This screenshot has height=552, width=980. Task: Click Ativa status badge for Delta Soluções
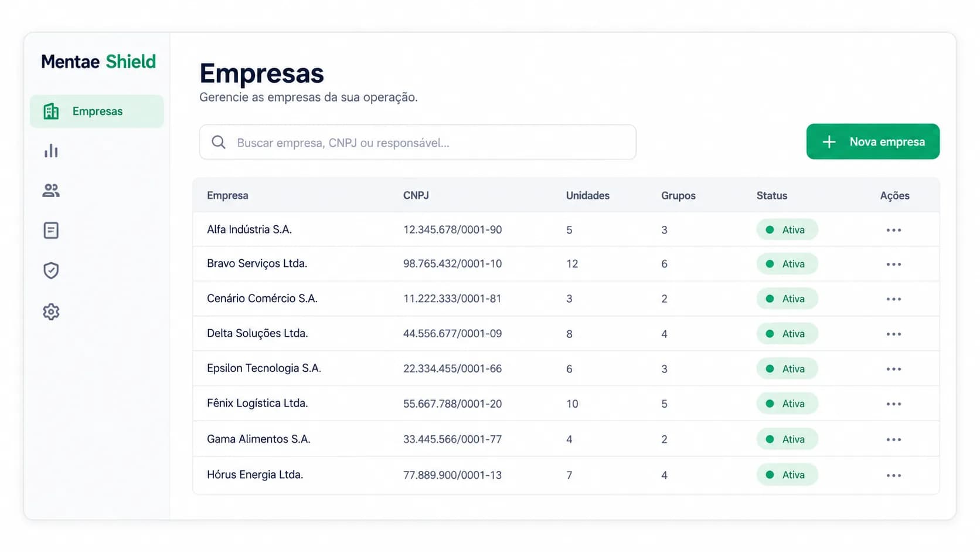click(787, 334)
